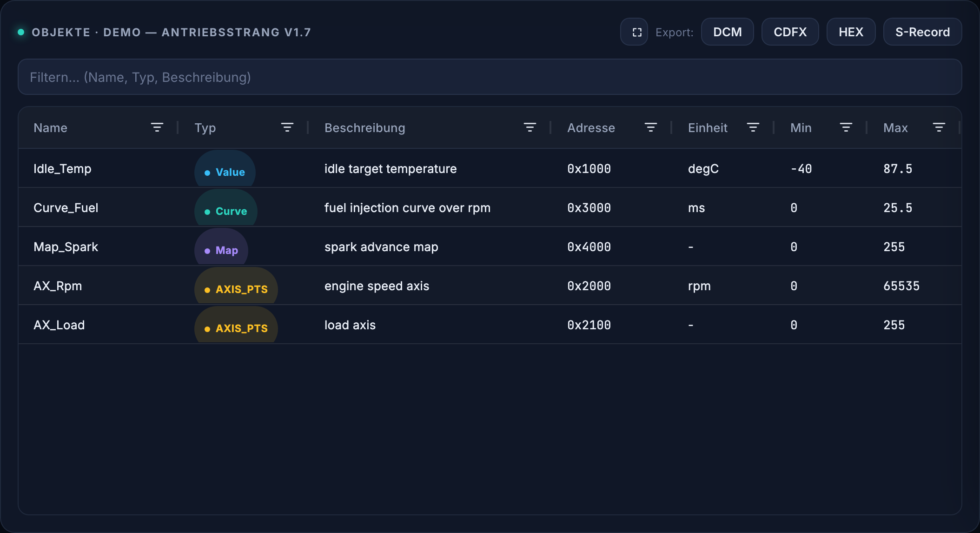Select the AX_Rpm axis row
This screenshot has width=980, height=533.
(x=490, y=286)
